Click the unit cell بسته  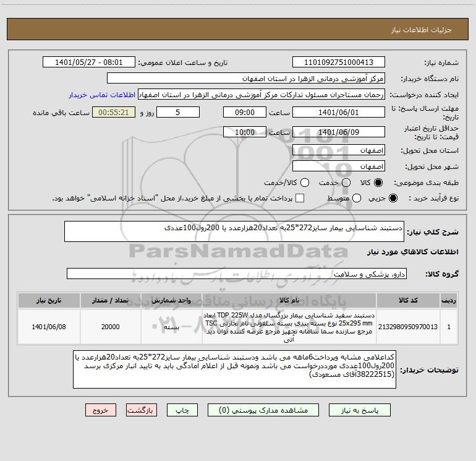click(x=171, y=327)
